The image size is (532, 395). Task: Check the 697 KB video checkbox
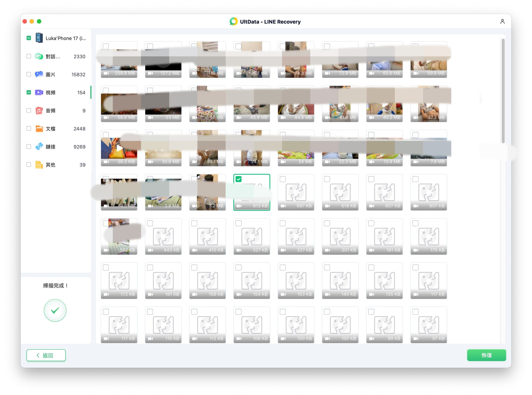(x=283, y=179)
